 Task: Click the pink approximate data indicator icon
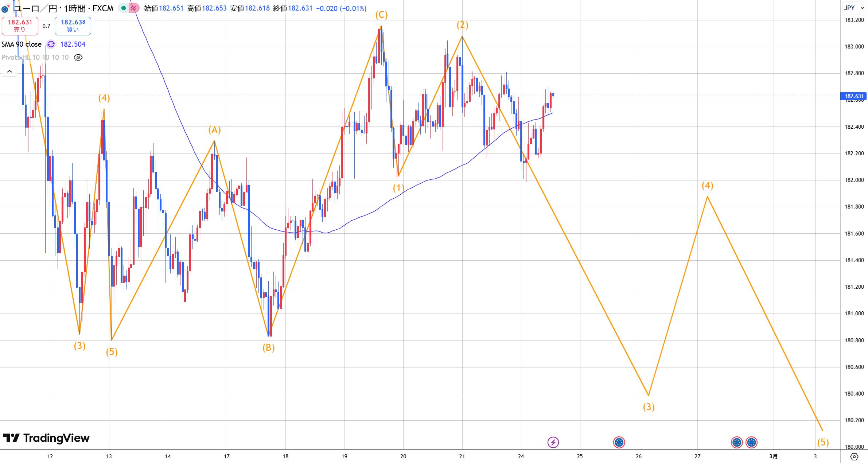pos(134,8)
